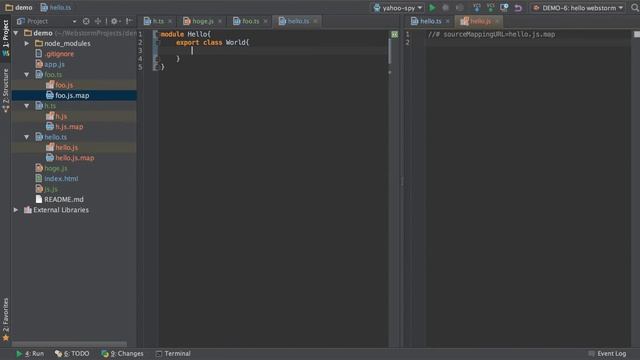Open the show history icon in toolbar
Image resolution: width=640 pixels, height=360 pixels.
point(504,8)
